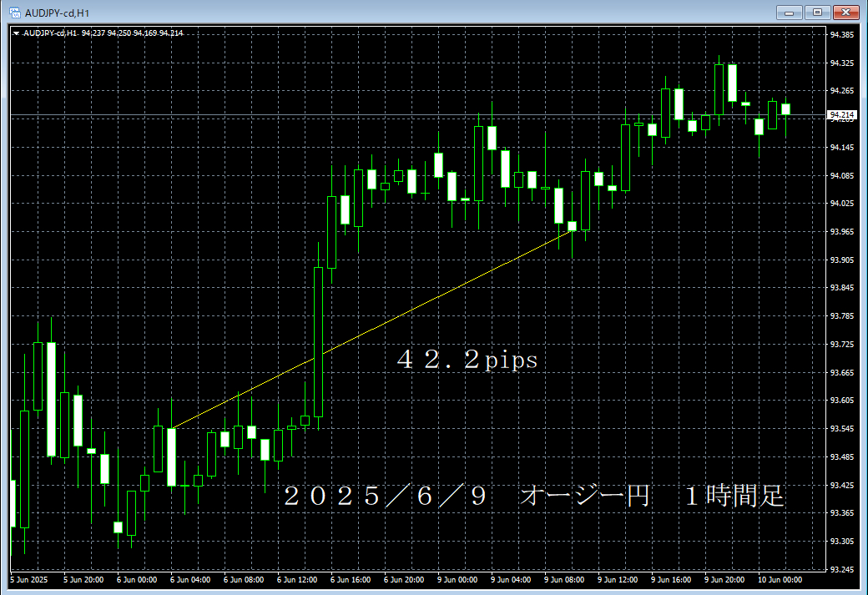The width and height of the screenshot is (868, 595).
Task: Click the chart window icon in title bar
Action: coord(14,13)
